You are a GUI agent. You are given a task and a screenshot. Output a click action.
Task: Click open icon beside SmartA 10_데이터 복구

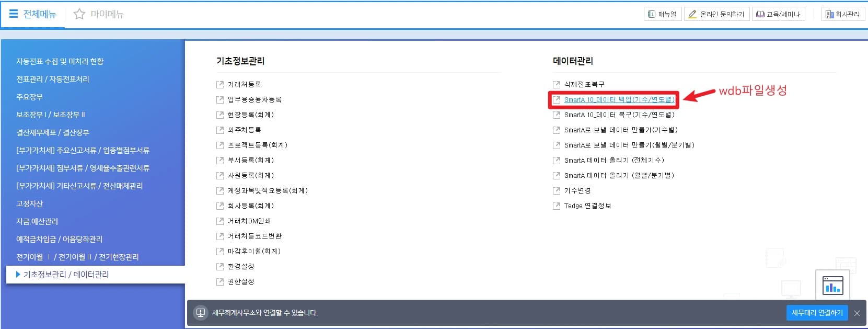(557, 115)
